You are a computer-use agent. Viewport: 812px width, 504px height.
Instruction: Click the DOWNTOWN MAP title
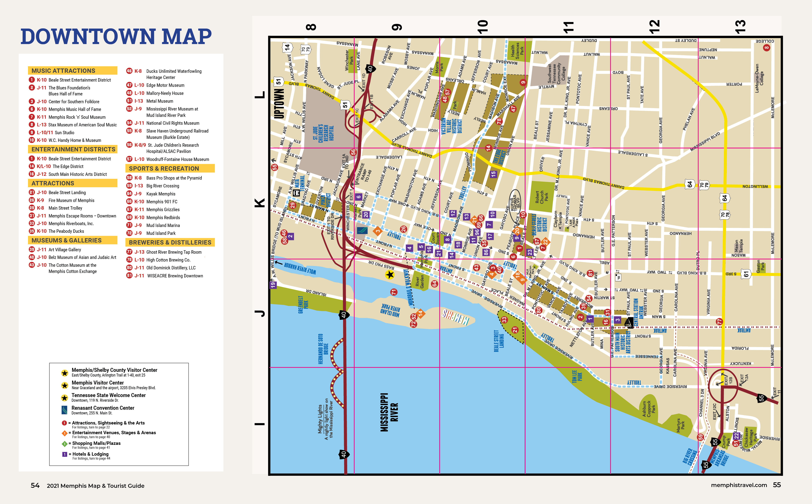point(116,37)
